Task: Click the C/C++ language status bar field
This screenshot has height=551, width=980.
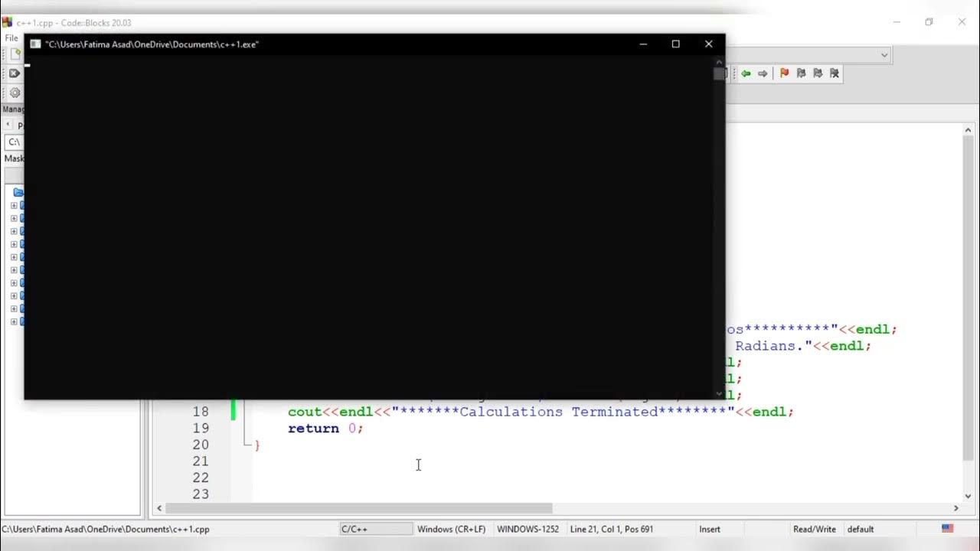Action: (x=376, y=529)
